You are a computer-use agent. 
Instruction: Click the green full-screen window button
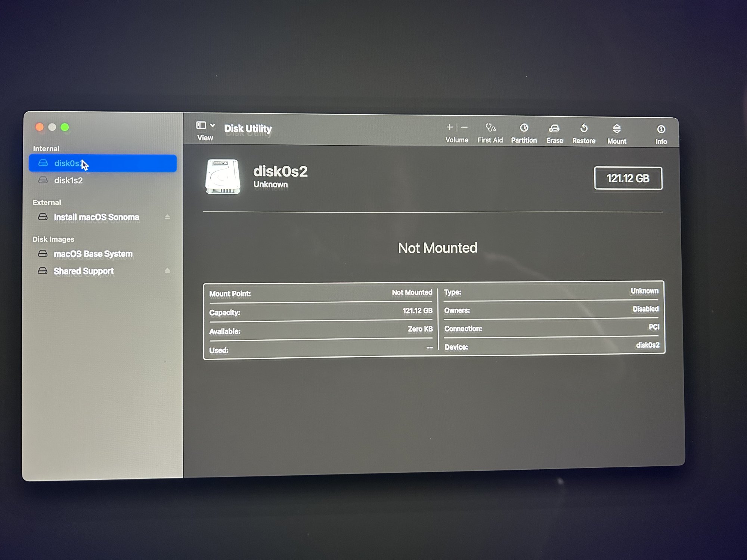pyautogui.click(x=65, y=127)
